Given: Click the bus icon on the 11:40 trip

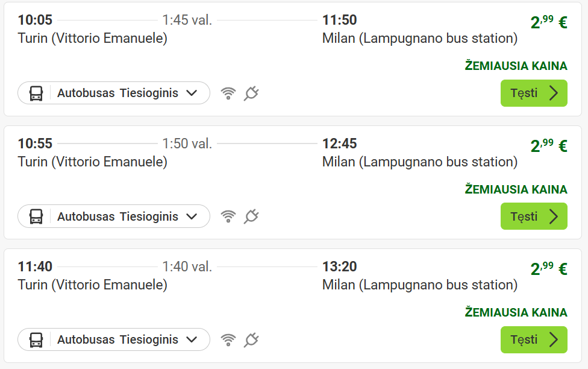Looking at the screenshot, I should 36,340.
